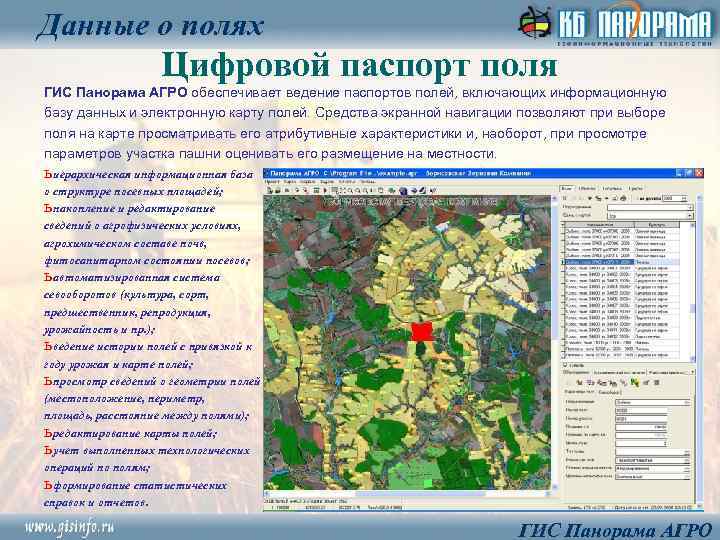This screenshot has width=720, height=540.
Task: Select the red highlighted field on map
Action: coord(422,332)
